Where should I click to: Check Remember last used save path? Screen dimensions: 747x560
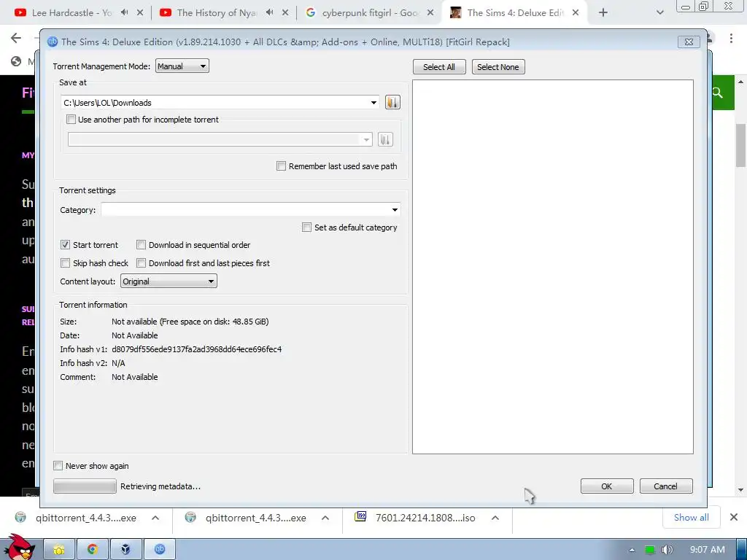pyautogui.click(x=281, y=166)
